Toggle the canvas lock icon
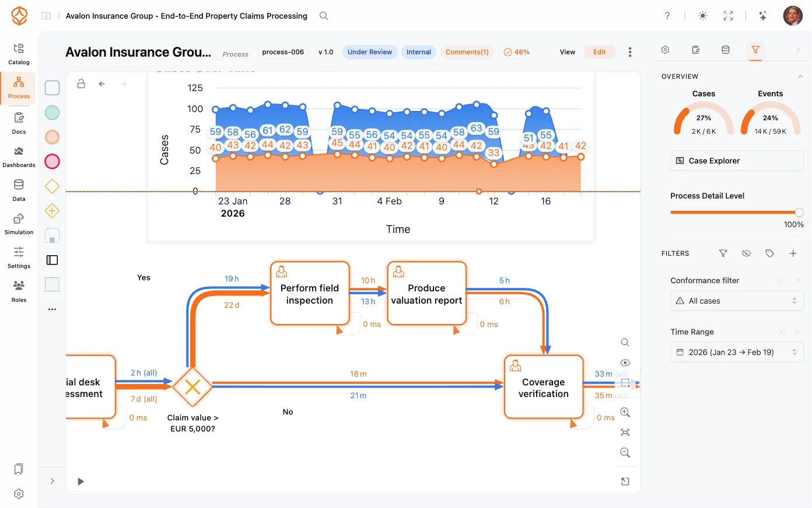 pos(81,84)
